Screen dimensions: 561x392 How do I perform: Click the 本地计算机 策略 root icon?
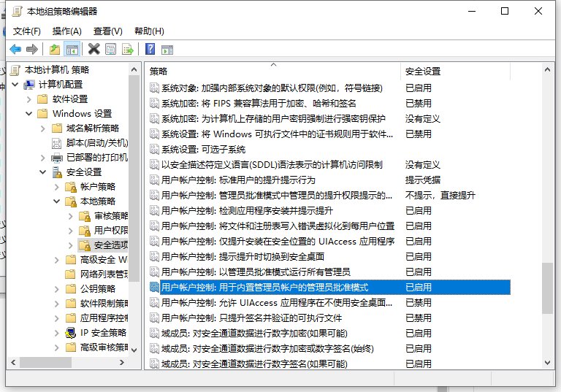[15, 70]
